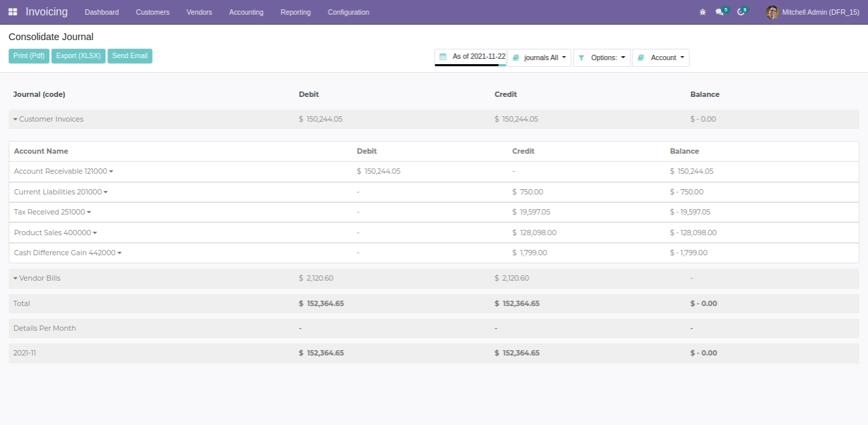Open the apps grid menu icon
The width and height of the screenshot is (868, 425).
tap(13, 12)
